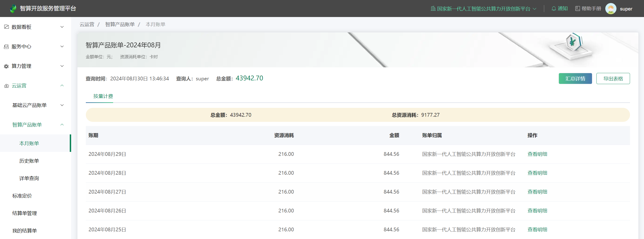Select the 按量计费 tab
This screenshot has width=644, height=239.
click(103, 96)
